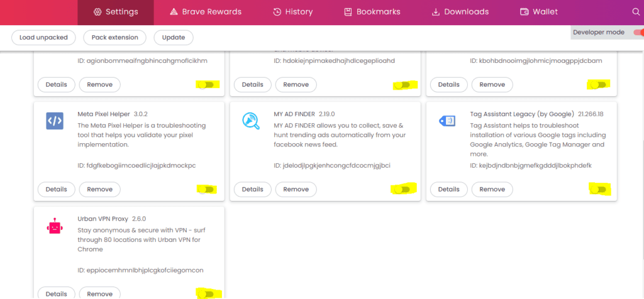
Task: Click the page's vertical scrollbar
Action: [642, 201]
